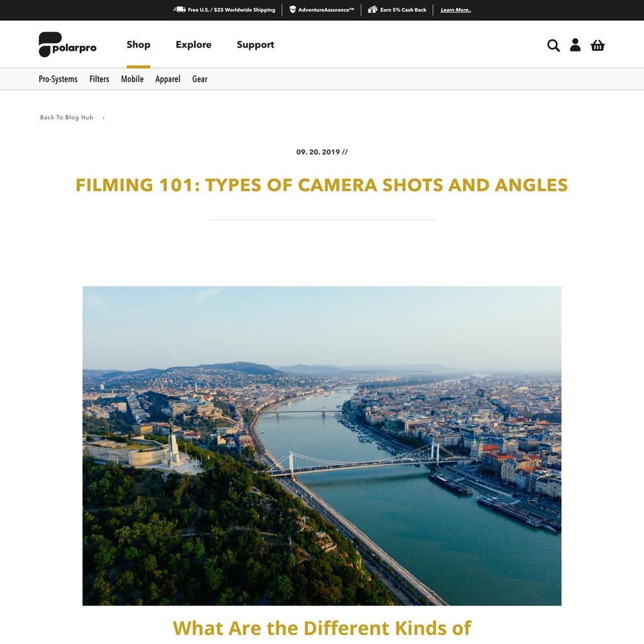Select the Gear category
This screenshot has width=644, height=644.
click(x=200, y=79)
